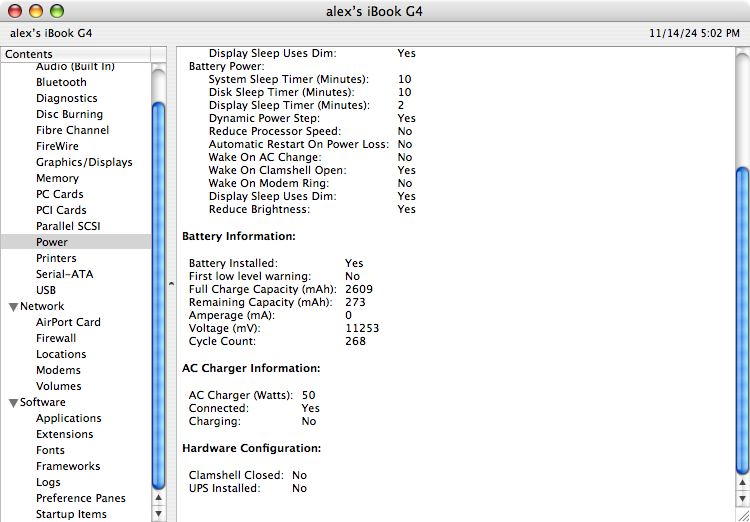750x522 pixels.
Task: Select FireWire in the sidebar
Action: 57,146
